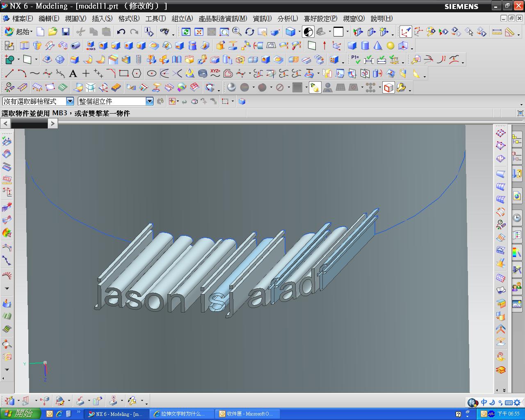
Task: Switch to the Microsoft Outlook inbox taskbar button
Action: [247, 414]
